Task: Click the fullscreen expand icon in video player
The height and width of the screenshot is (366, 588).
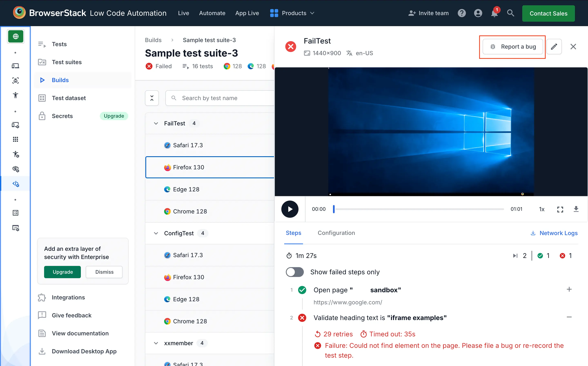Action: [560, 209]
